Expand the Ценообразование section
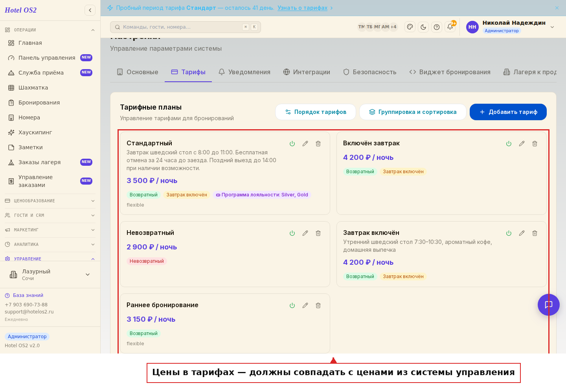 coord(50,201)
